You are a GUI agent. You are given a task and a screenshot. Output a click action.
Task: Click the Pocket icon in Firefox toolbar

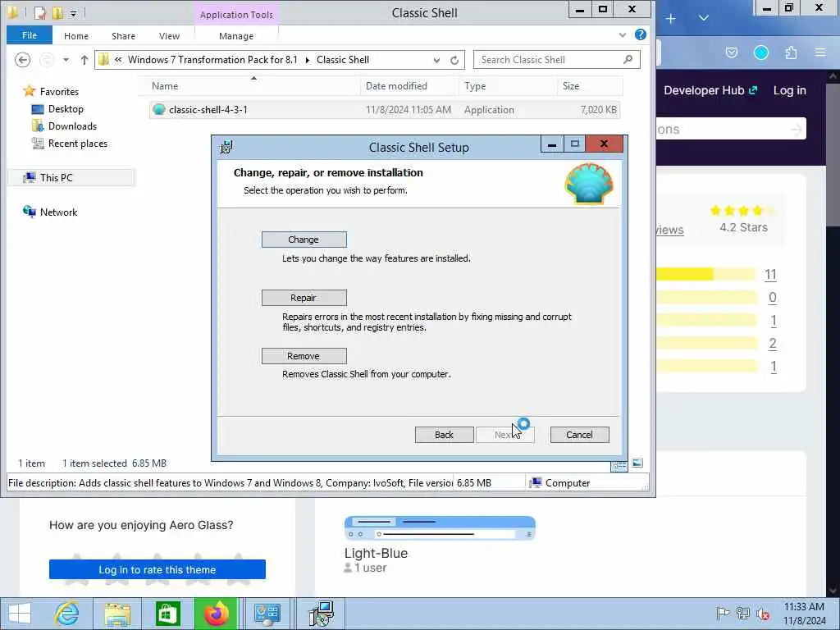tap(732, 52)
